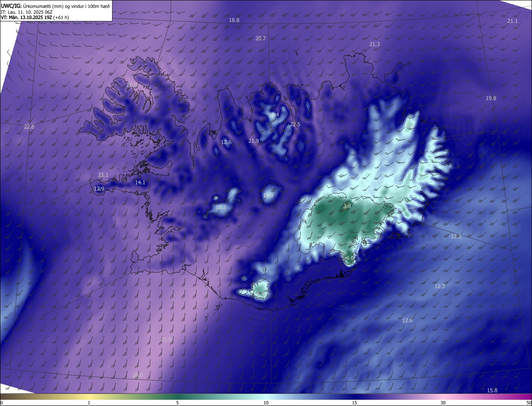Click the 21.3 value label
The image size is (532, 406).
(374, 44)
